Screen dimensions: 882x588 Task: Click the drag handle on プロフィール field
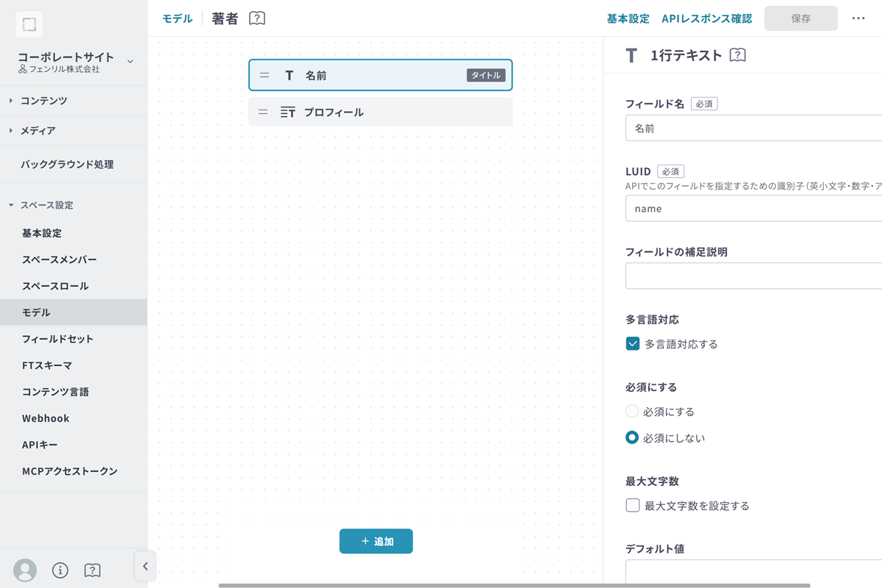point(263,112)
